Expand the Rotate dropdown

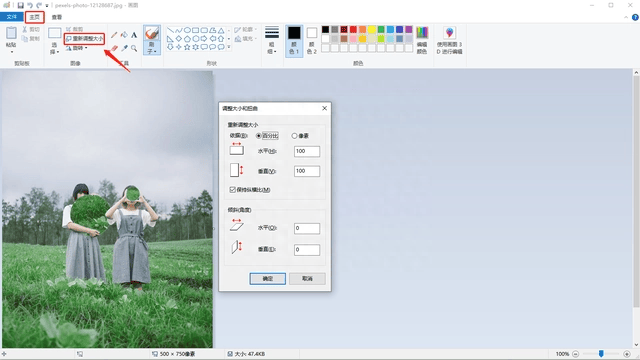77,48
